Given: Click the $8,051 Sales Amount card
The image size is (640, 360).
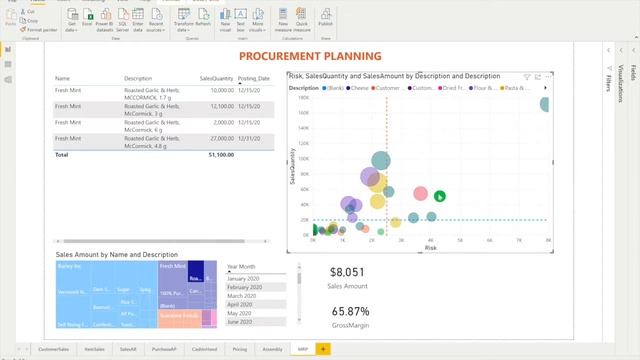Looking at the screenshot, I should [347, 278].
